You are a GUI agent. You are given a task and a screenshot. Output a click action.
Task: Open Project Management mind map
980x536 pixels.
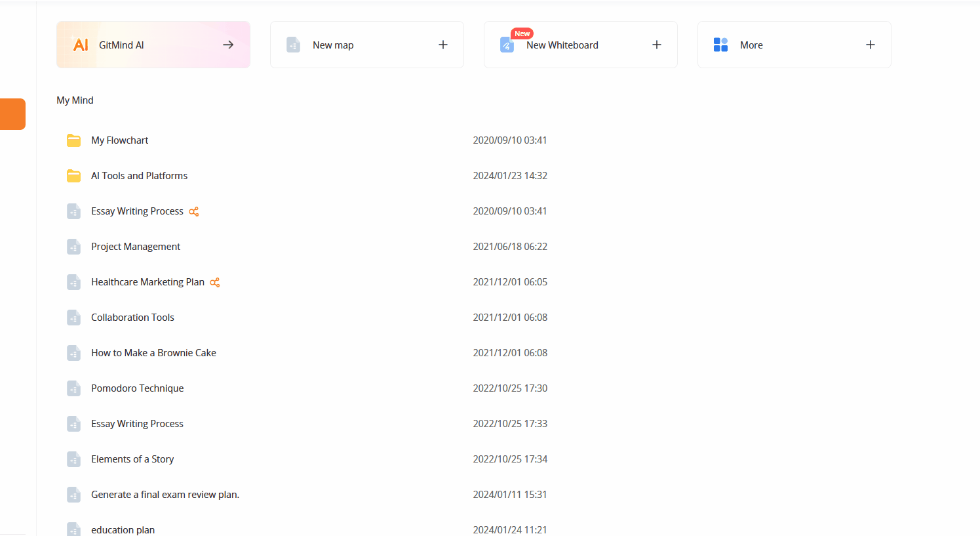(x=136, y=247)
